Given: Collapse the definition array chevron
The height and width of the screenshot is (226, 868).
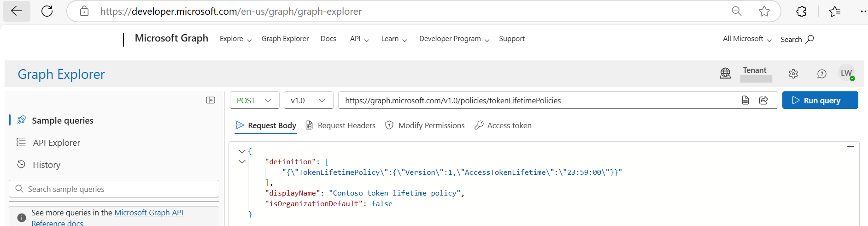Looking at the screenshot, I should tap(242, 162).
